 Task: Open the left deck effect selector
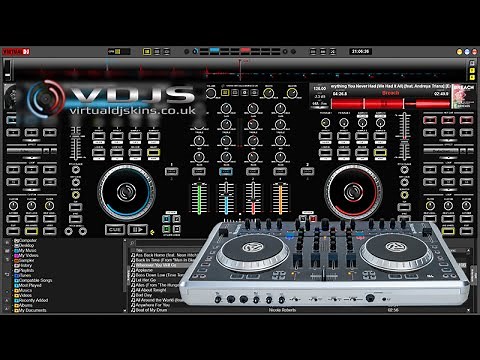click(25, 151)
